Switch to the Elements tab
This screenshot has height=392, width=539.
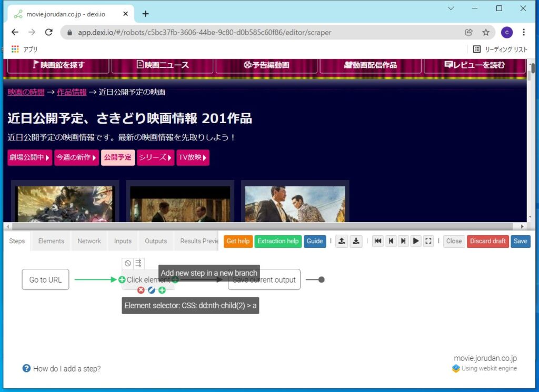click(51, 241)
